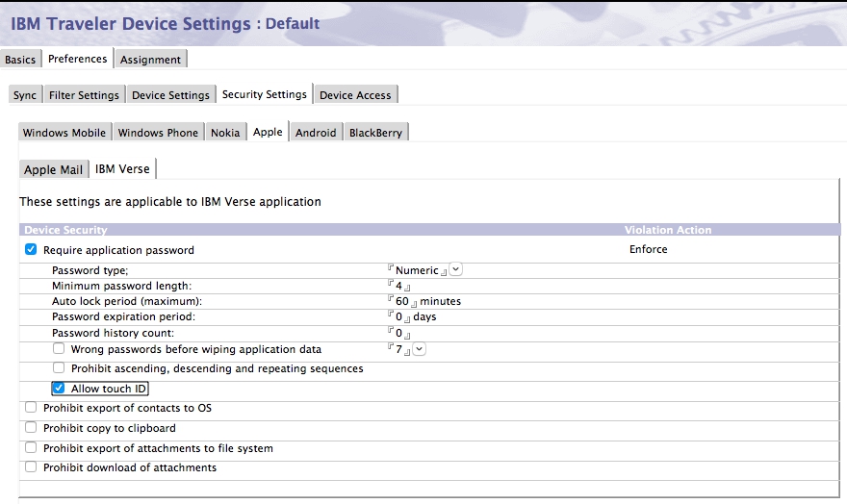Click the Enforce violation action text
The height and width of the screenshot is (504, 847).
[648, 249]
